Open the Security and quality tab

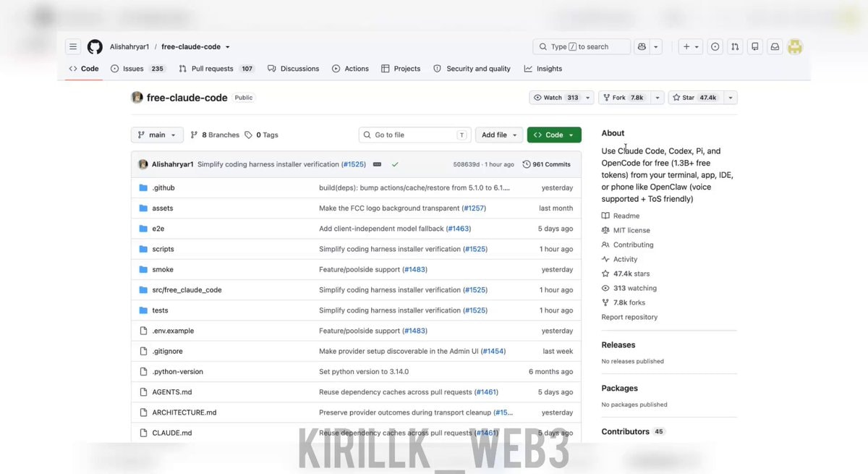[x=472, y=69]
